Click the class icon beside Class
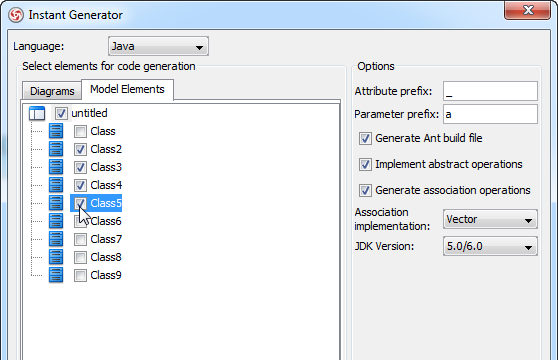 pos(56,131)
